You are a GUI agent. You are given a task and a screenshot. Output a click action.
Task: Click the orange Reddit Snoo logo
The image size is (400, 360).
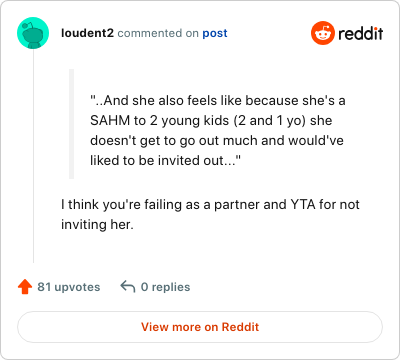(323, 33)
